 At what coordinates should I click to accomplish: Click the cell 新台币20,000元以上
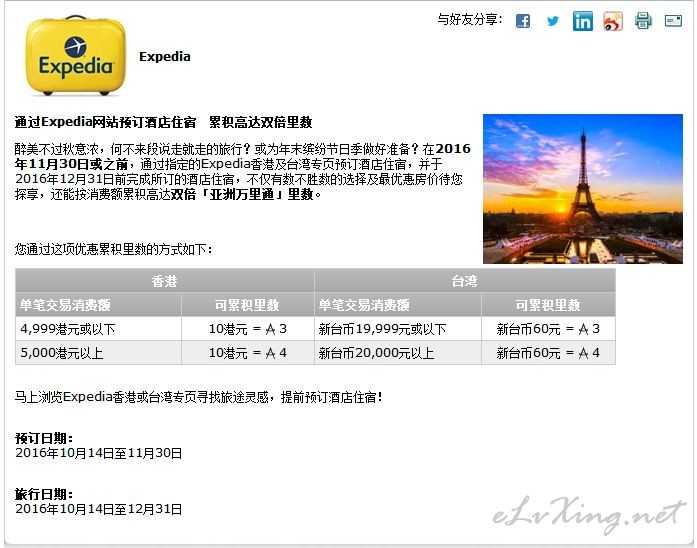click(398, 353)
